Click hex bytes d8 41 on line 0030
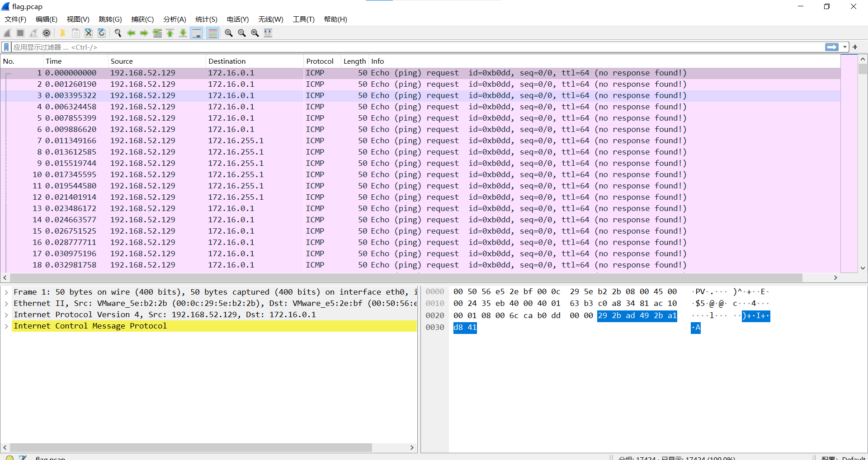The width and height of the screenshot is (868, 460). (x=465, y=328)
